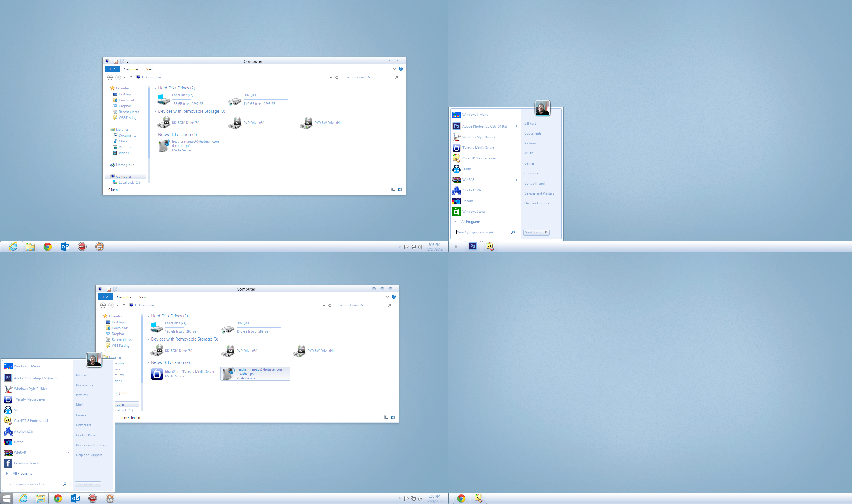This screenshot has height=504, width=852.
Task: Click help icon in lower Computer window
Action: [x=393, y=297]
